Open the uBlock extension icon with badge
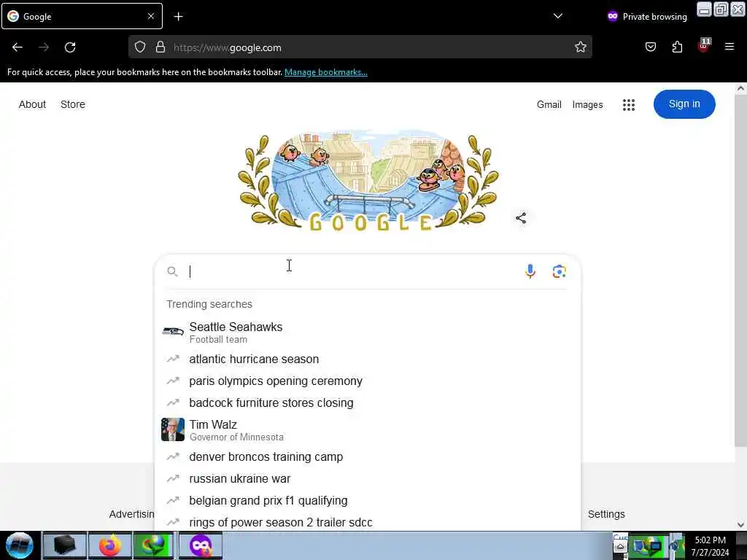Image resolution: width=747 pixels, height=560 pixels. pos(704,46)
